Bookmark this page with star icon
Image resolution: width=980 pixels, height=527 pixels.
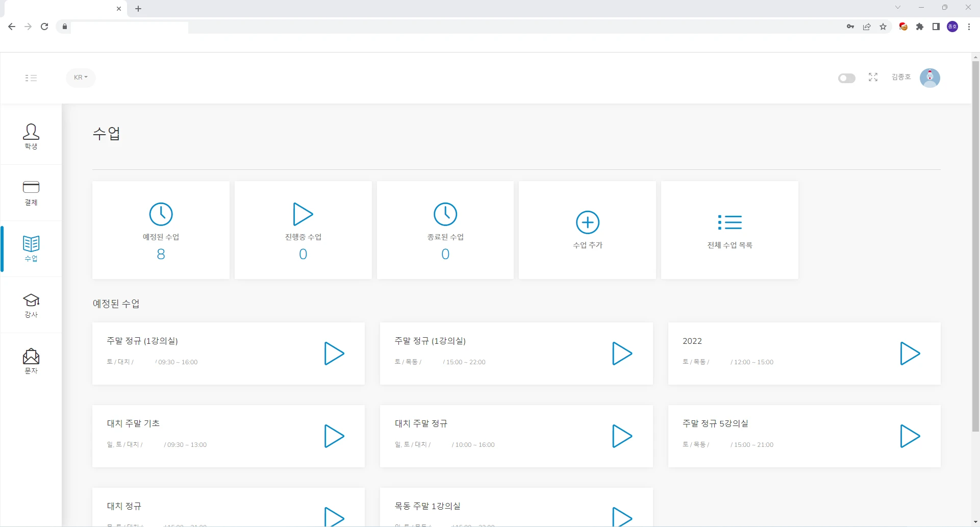pyautogui.click(x=883, y=27)
